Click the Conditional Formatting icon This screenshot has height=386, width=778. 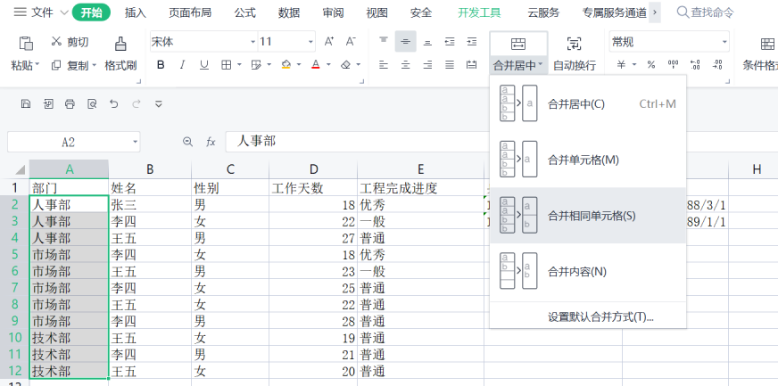pos(767,44)
